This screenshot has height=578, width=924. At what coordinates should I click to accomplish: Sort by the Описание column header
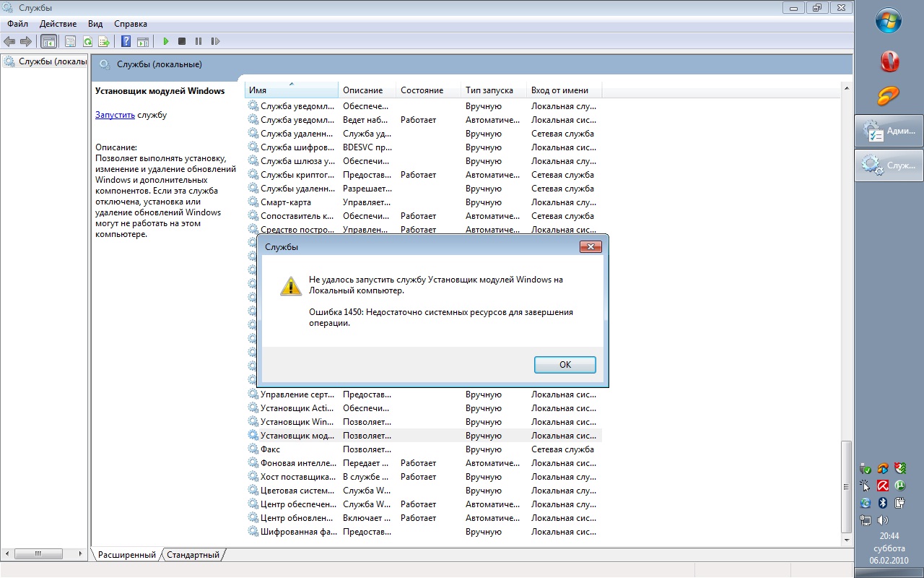367,90
